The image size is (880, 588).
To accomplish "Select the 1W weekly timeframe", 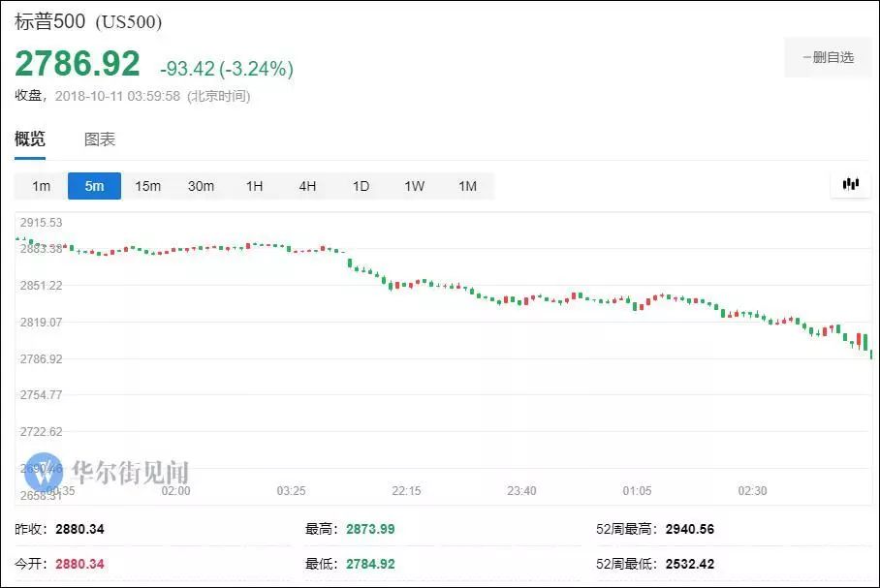I will [413, 185].
